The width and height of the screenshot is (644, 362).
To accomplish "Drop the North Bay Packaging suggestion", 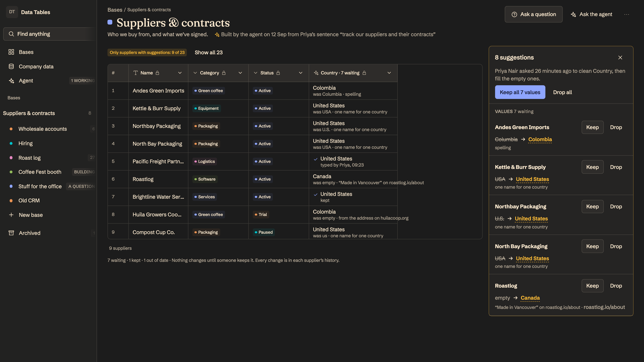I will pyautogui.click(x=616, y=246).
